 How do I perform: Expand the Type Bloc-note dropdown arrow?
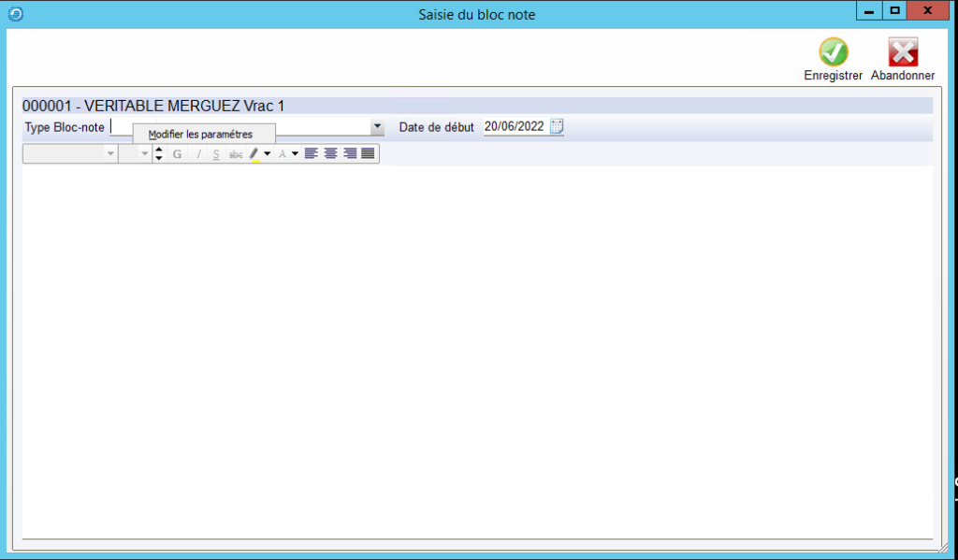pos(377,127)
